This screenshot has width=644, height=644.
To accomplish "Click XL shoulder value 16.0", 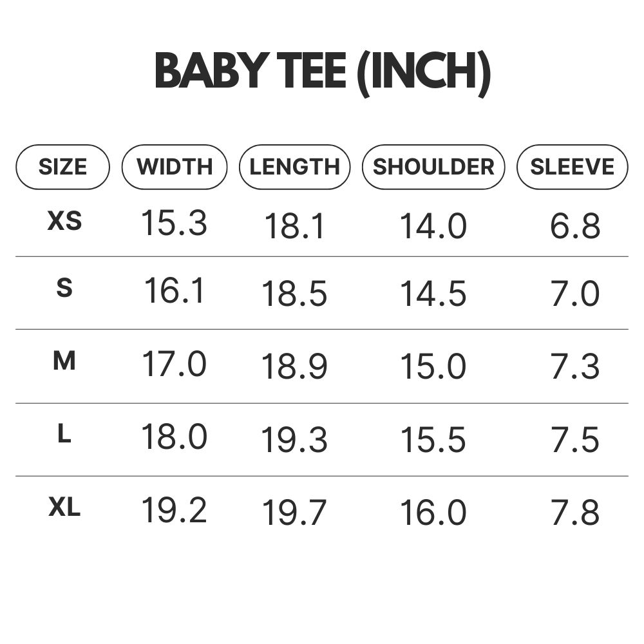I will point(433,512).
